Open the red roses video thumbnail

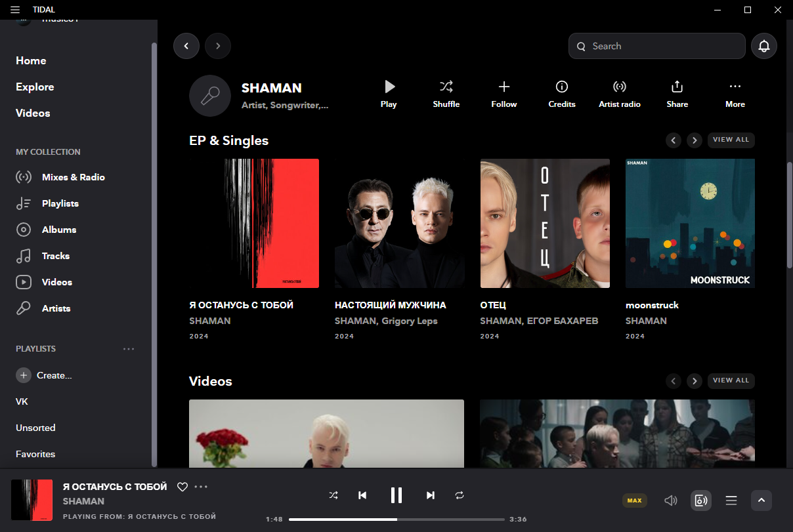[x=326, y=434]
